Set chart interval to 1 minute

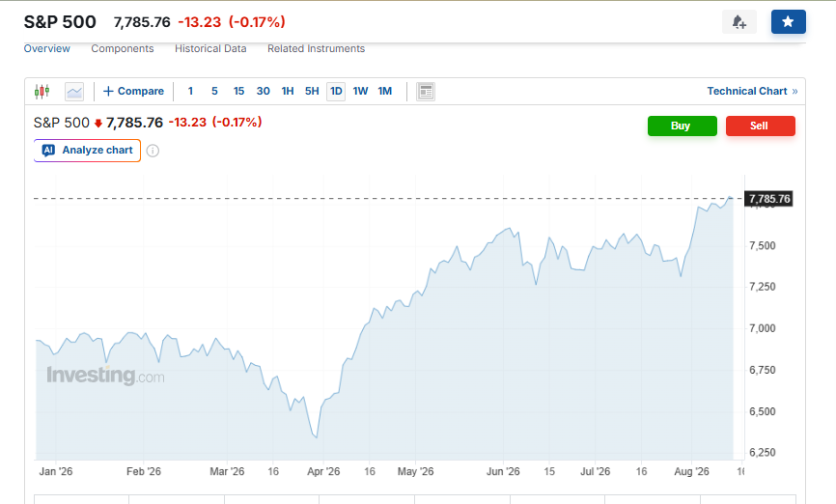click(190, 91)
